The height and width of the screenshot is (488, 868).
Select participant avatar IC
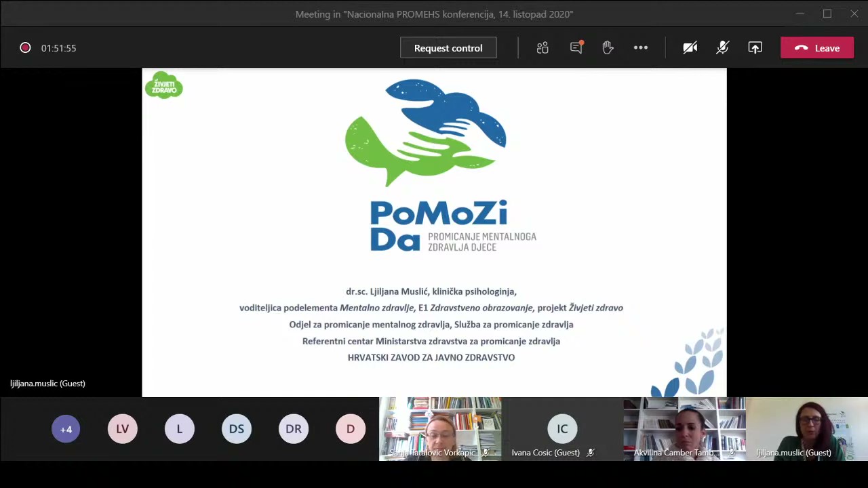[x=562, y=429]
